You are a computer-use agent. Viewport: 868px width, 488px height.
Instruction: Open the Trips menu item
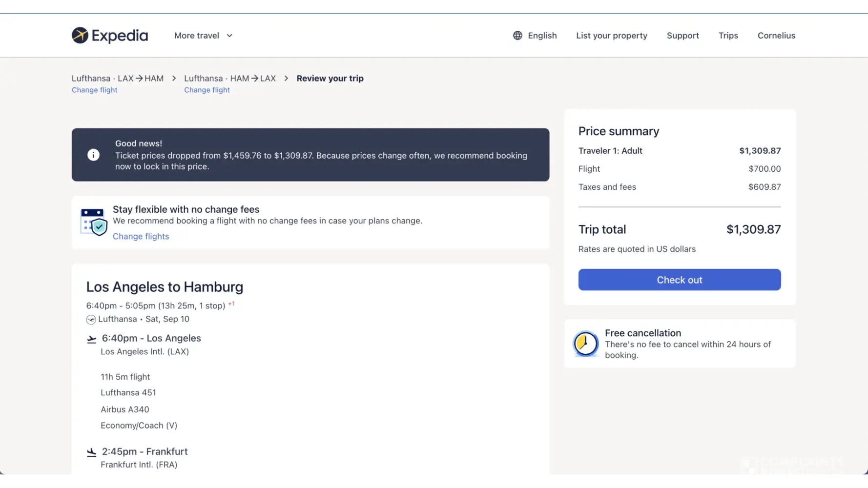728,36
